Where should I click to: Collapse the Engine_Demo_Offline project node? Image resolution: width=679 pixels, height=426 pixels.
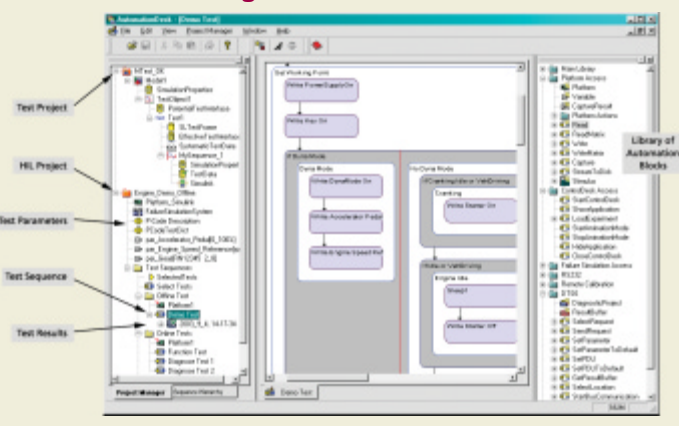click(x=116, y=193)
